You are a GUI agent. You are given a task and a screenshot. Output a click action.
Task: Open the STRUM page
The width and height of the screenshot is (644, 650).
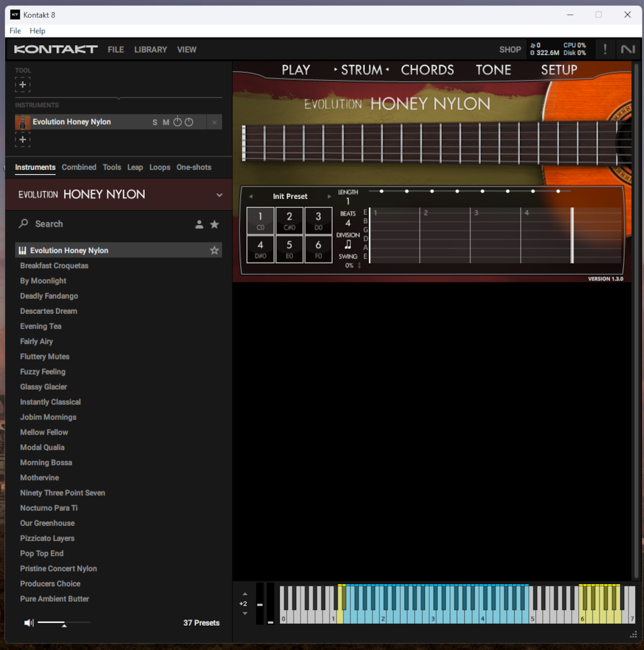[x=362, y=70]
